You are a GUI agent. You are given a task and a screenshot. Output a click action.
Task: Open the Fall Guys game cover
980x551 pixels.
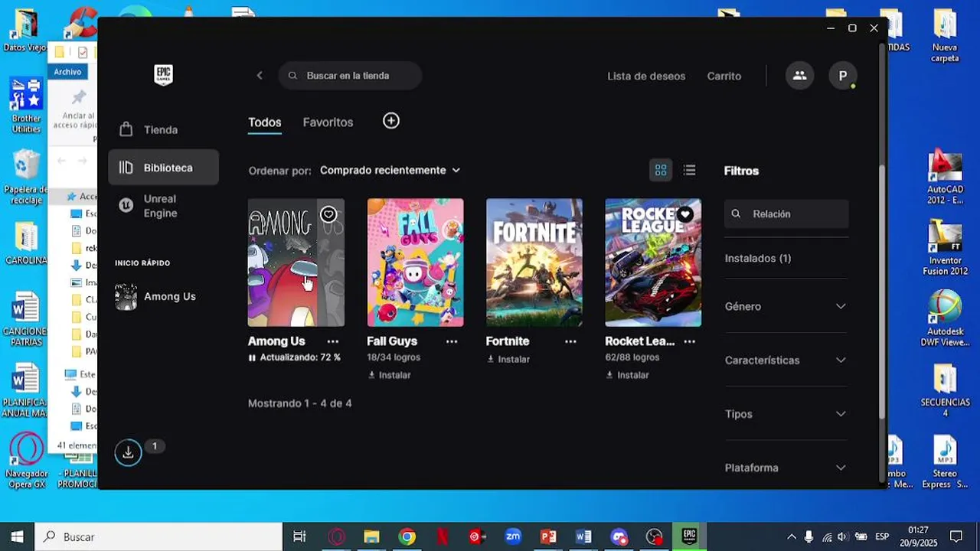tap(415, 262)
